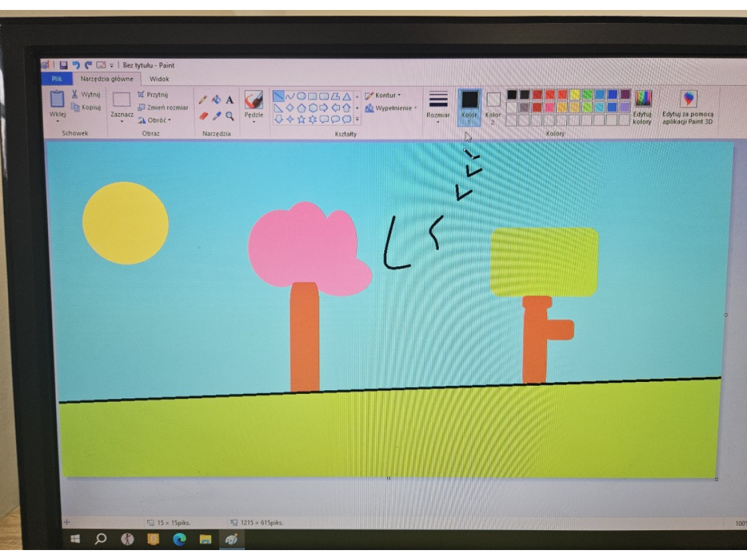Open Microsoft Edge from the taskbar
Screen dimensions: 747x560
(x=179, y=539)
